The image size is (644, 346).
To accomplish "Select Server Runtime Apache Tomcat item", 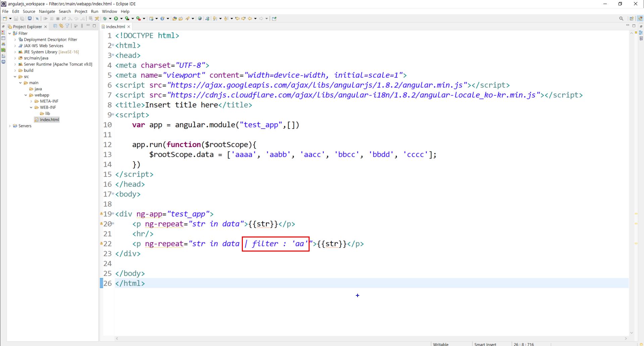I will tap(55, 64).
